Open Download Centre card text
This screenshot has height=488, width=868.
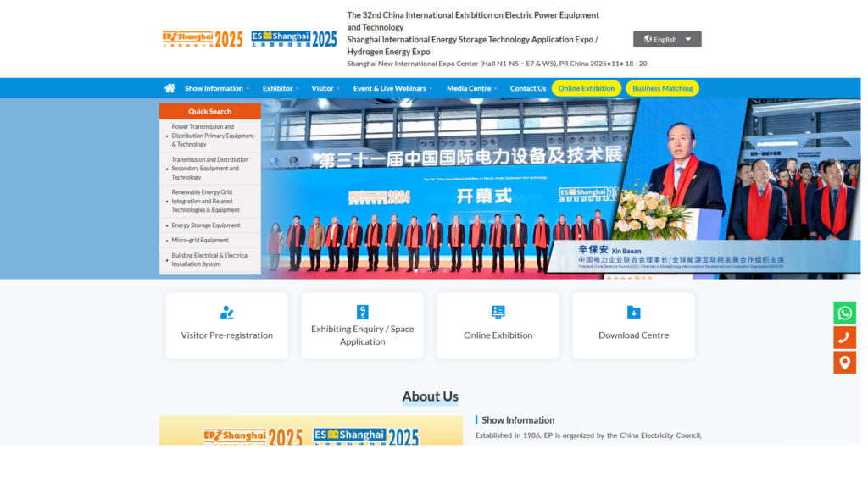click(x=633, y=335)
